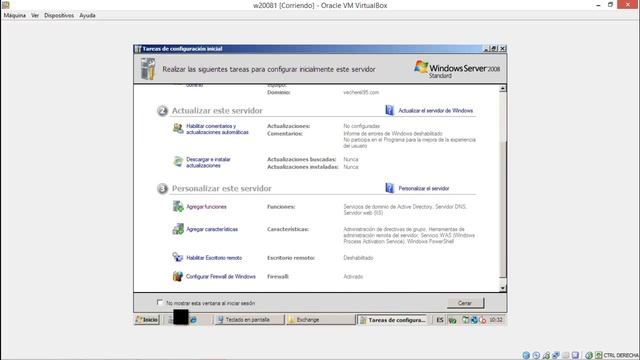The image size is (640, 360).
Task: Click the 'Actualizaciones buscadas:' label
Action: point(302,160)
